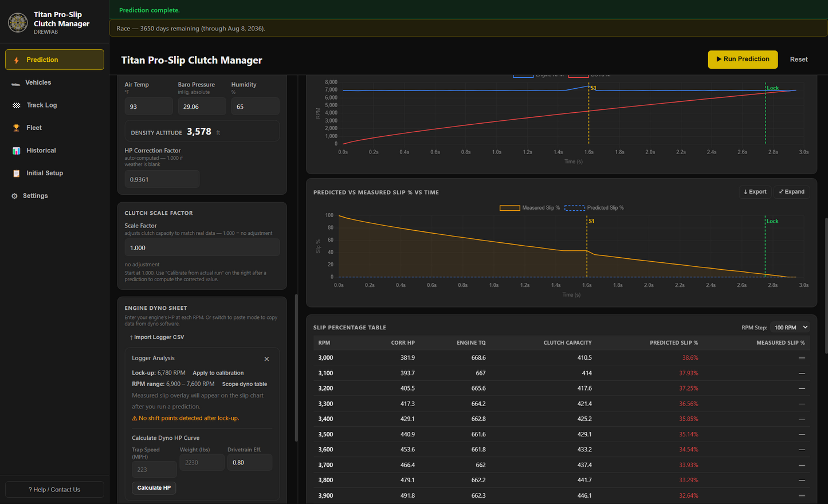Click the no shift points warning
The height and width of the screenshot is (504, 828).
coord(185,418)
